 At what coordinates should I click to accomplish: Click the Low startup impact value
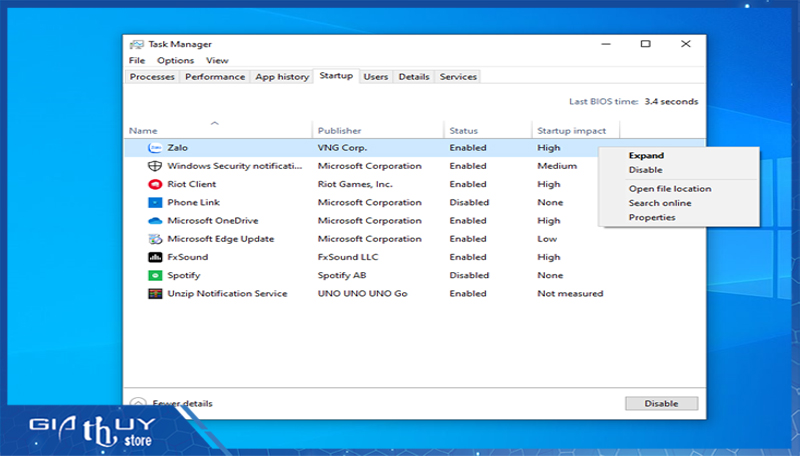pos(547,239)
